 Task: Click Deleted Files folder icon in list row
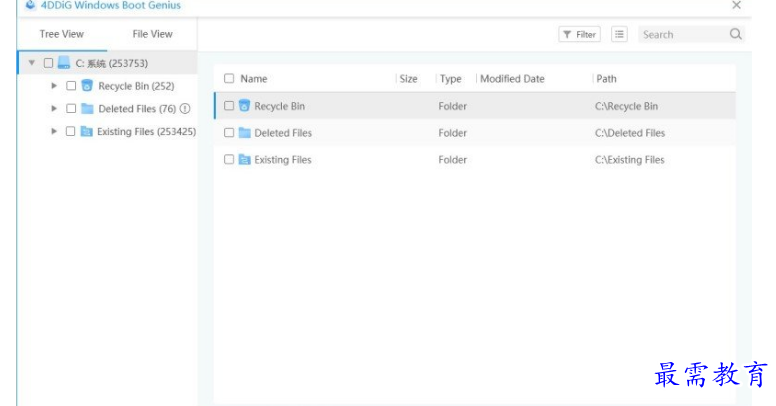click(x=244, y=133)
